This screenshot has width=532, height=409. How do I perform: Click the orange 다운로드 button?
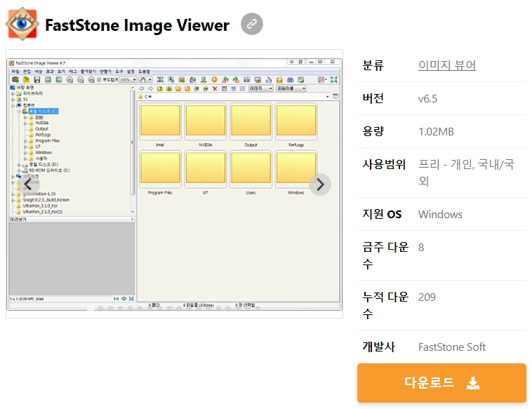coord(441,383)
